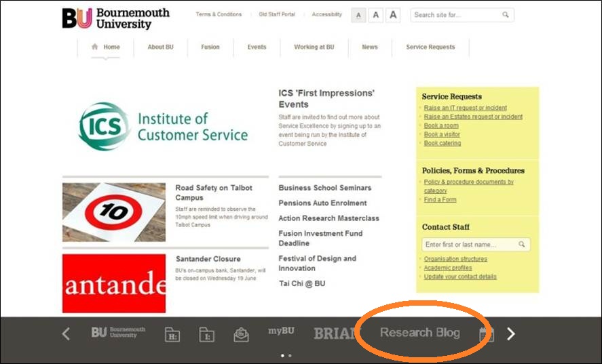Click Raise an IT request or incident
Image resolution: width=602 pixels, height=364 pixels.
coord(466,108)
